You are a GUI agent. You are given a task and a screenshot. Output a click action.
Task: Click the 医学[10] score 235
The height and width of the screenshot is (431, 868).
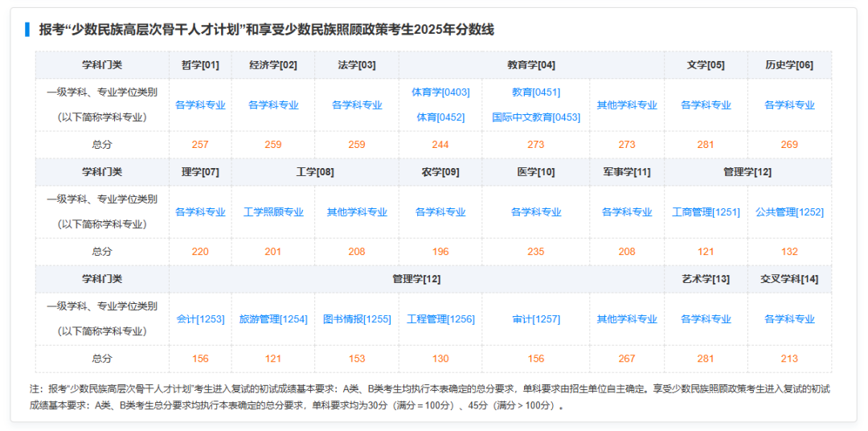click(535, 252)
